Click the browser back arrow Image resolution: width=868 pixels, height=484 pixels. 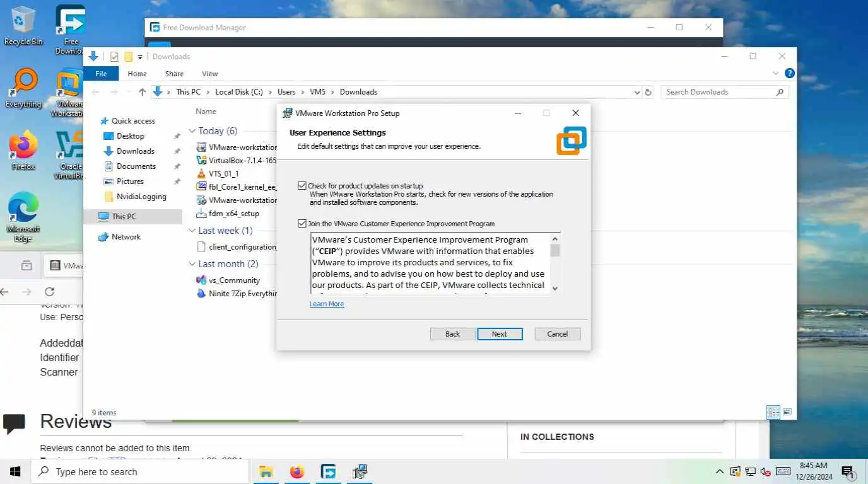pyautogui.click(x=4, y=292)
